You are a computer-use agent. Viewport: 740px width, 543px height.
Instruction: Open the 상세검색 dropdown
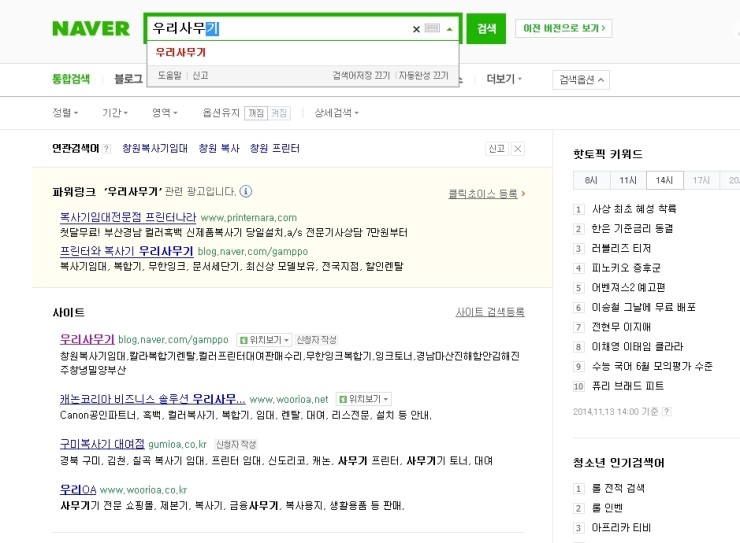(x=336, y=113)
